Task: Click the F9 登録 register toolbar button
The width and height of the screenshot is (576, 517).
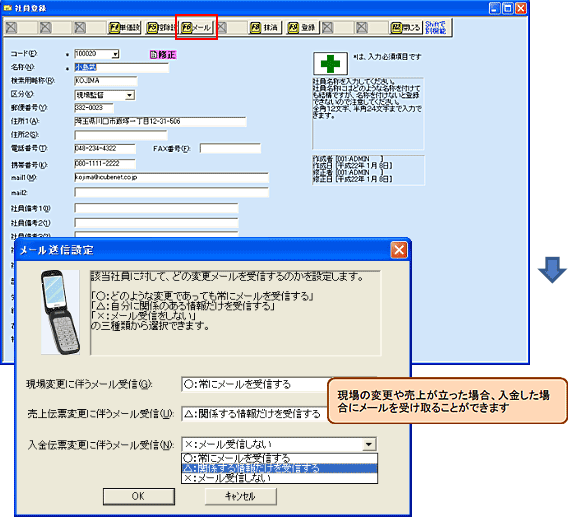Action: click(x=303, y=28)
